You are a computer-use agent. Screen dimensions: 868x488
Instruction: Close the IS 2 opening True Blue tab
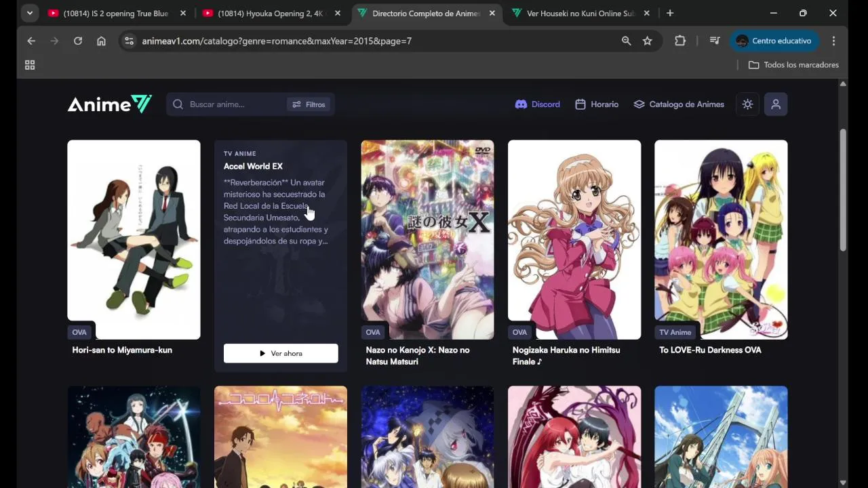tap(183, 13)
